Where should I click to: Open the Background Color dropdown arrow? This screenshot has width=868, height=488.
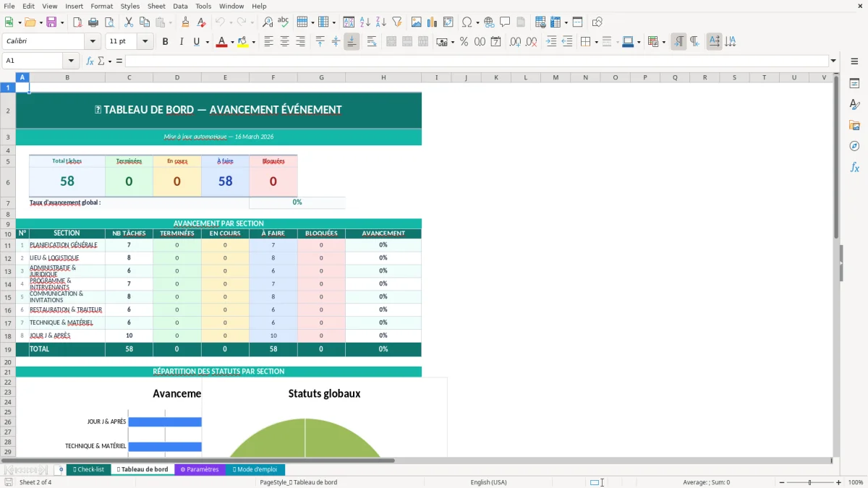point(253,42)
